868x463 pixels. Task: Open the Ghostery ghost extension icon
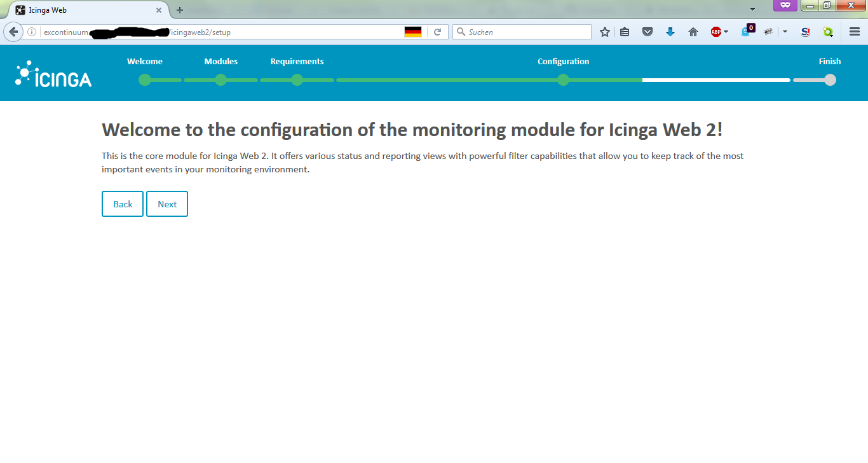point(747,31)
